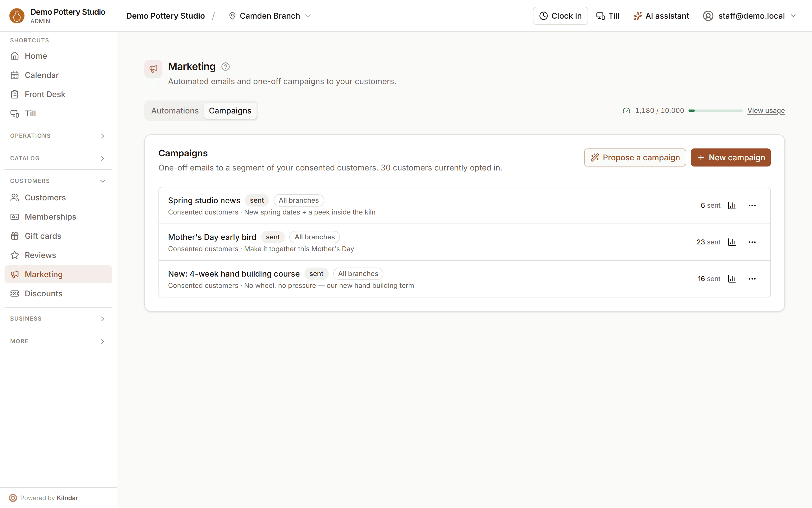The height and width of the screenshot is (508, 812).
Task: Select the Campaigns tab
Action: tap(230, 111)
